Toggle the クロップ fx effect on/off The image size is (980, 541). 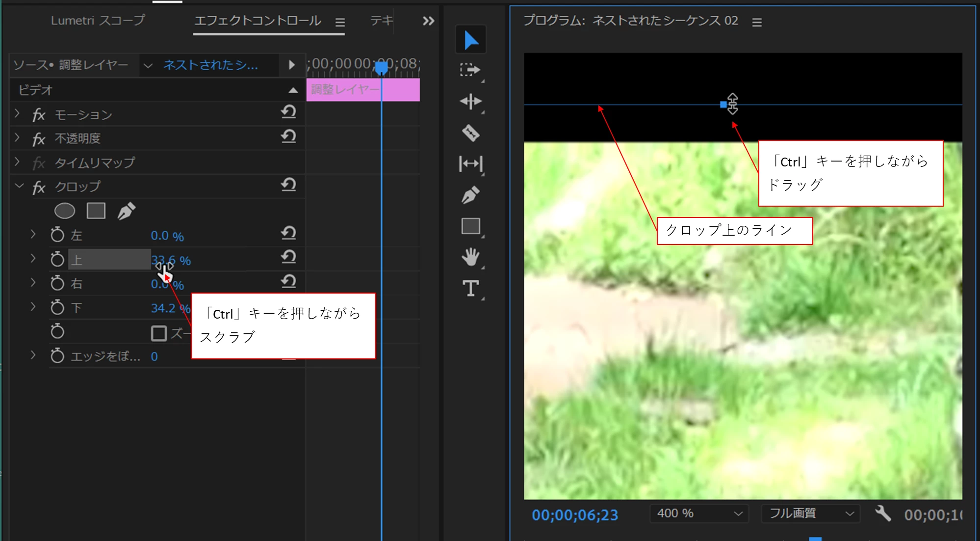pyautogui.click(x=39, y=187)
